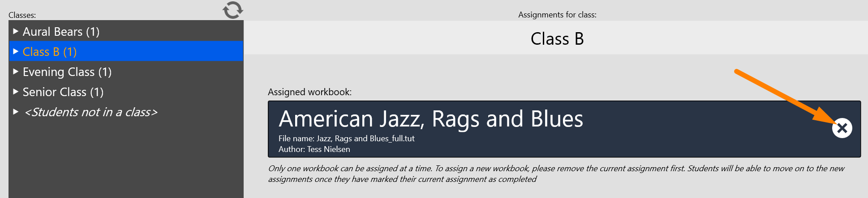Click the Class B heading banner

(557, 38)
